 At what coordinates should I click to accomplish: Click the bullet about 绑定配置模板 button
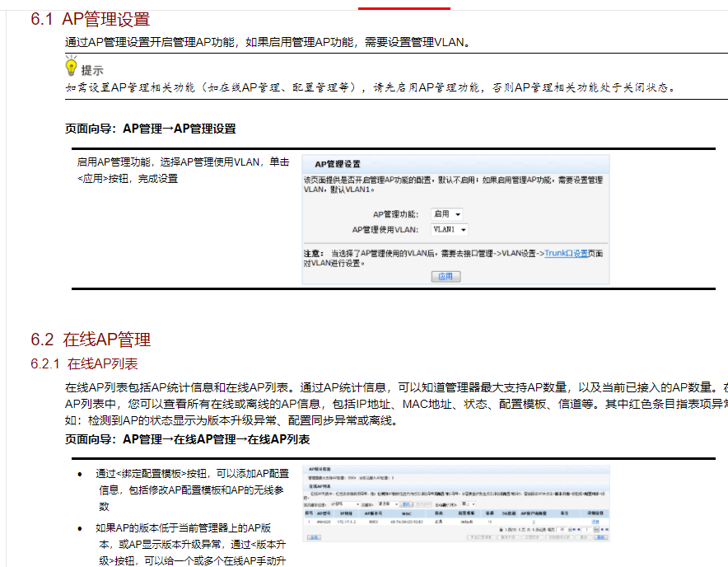(192, 490)
